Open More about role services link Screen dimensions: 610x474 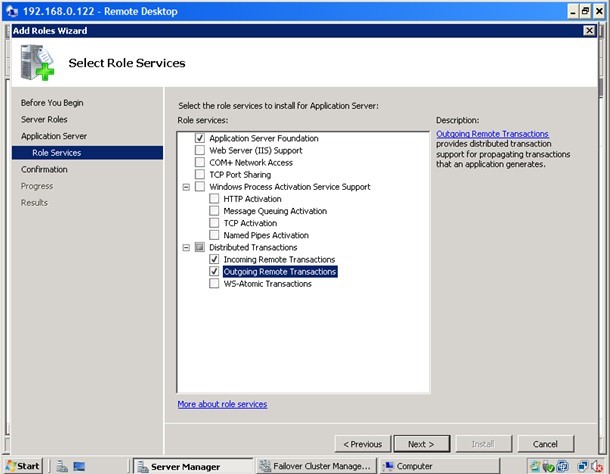click(222, 404)
